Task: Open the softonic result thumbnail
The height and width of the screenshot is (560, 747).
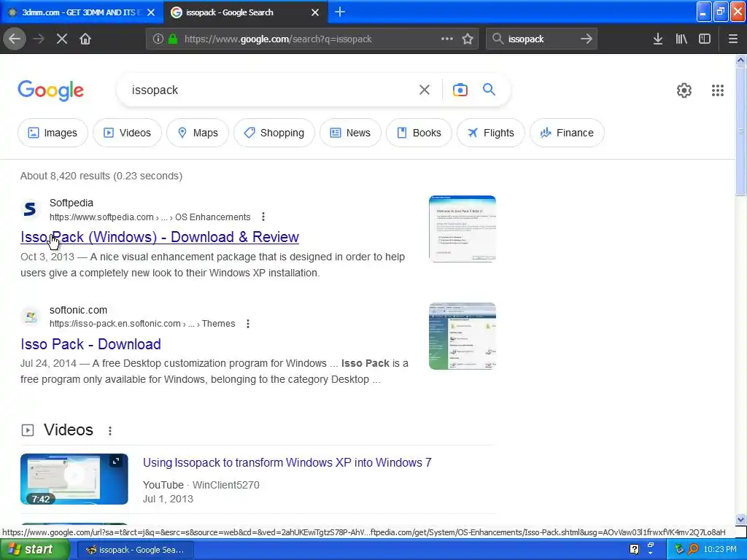Action: point(462,336)
